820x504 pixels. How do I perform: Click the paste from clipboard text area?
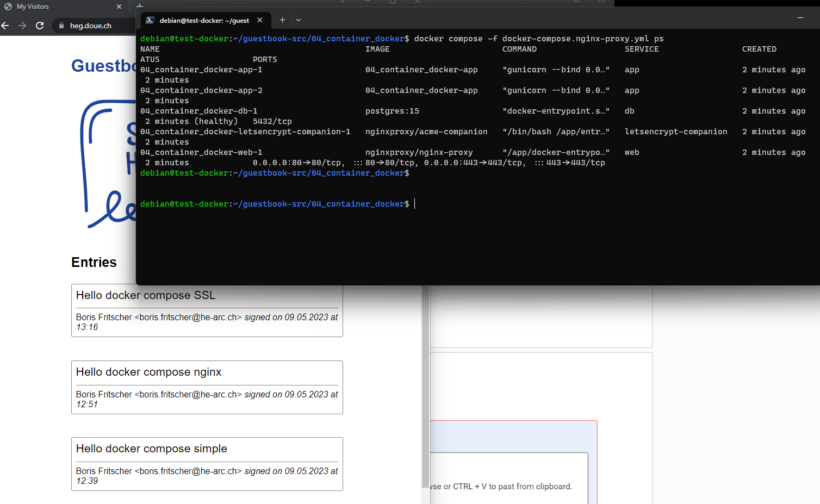tap(506, 478)
